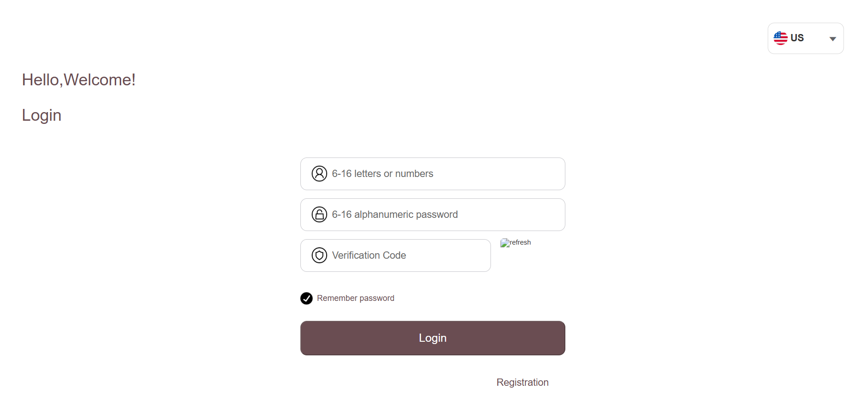868x408 pixels.
Task: Click the broken captcha image icon
Action: [505, 243]
